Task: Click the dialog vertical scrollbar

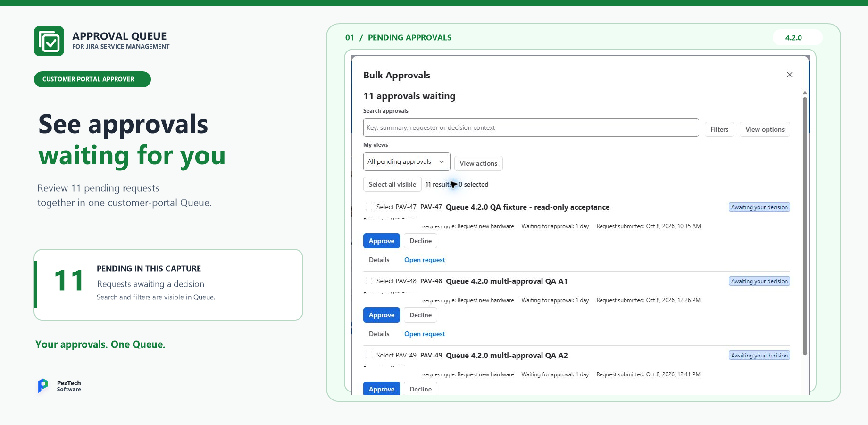Action: pyautogui.click(x=805, y=226)
